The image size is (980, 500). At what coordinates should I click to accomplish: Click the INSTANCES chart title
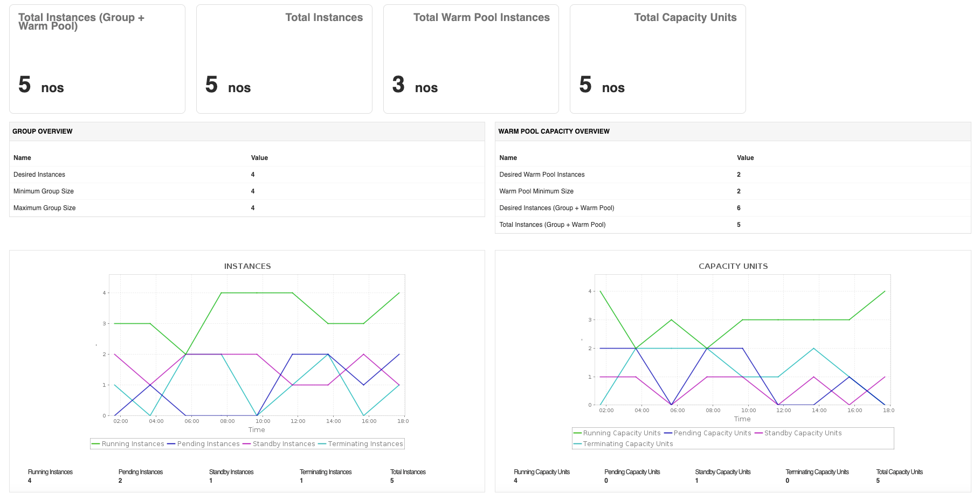point(247,266)
